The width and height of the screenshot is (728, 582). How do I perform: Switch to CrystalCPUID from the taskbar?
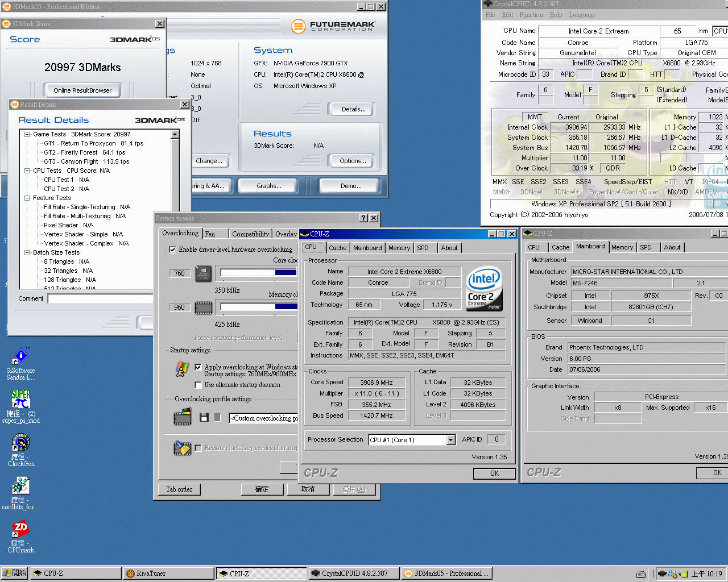[354, 573]
